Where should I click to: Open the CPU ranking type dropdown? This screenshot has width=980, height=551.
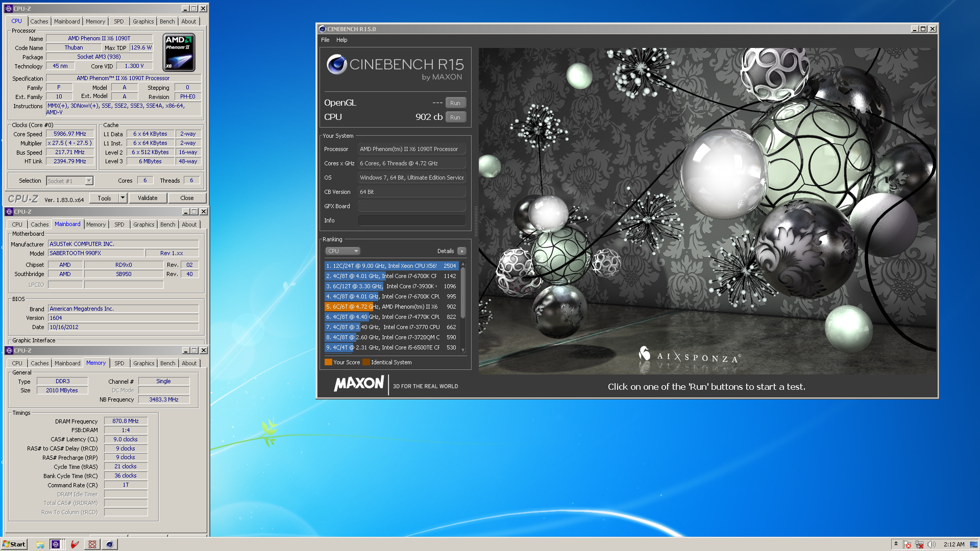pyautogui.click(x=342, y=251)
